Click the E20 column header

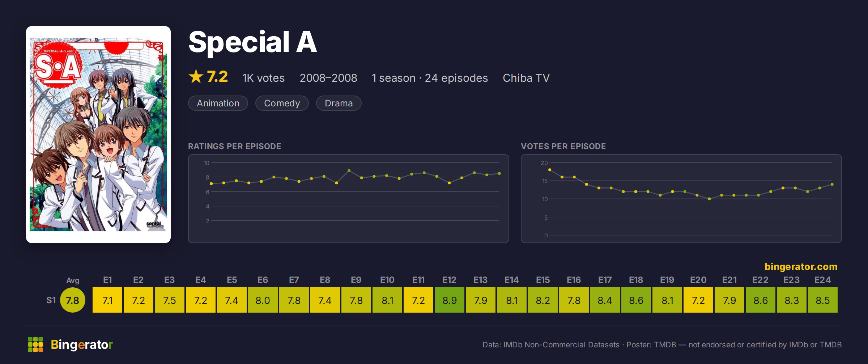pos(698,280)
